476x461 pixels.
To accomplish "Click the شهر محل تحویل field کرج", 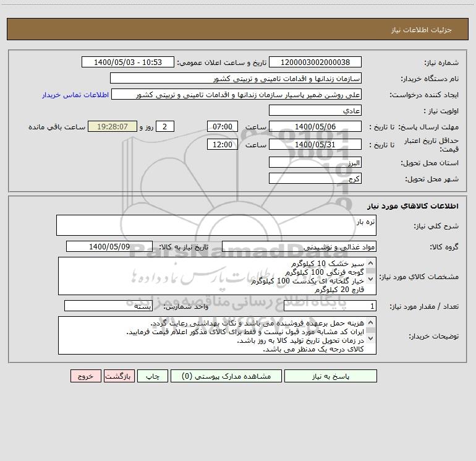I will (x=315, y=178).
